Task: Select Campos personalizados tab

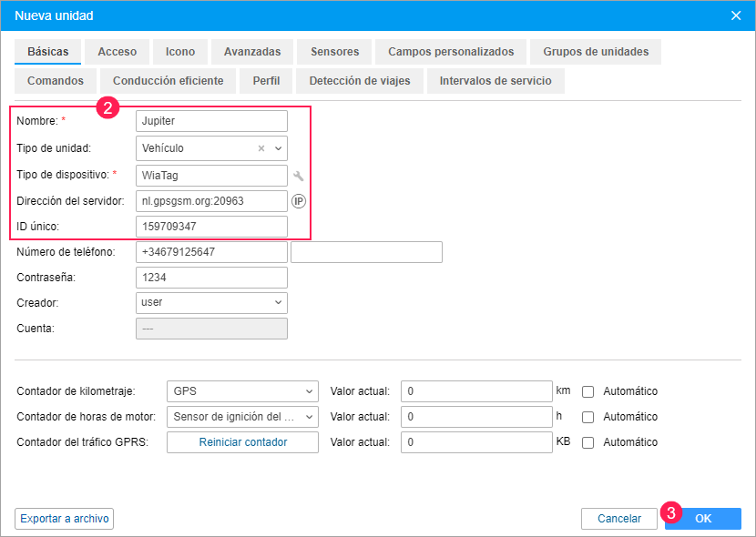Action: [x=451, y=52]
